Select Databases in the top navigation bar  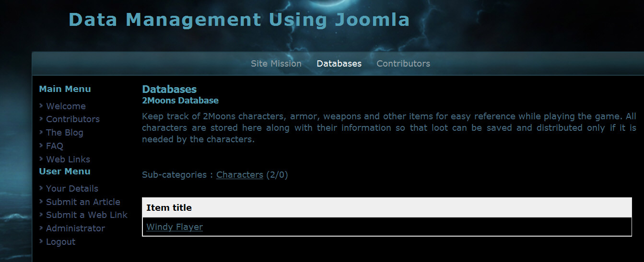pyautogui.click(x=339, y=64)
